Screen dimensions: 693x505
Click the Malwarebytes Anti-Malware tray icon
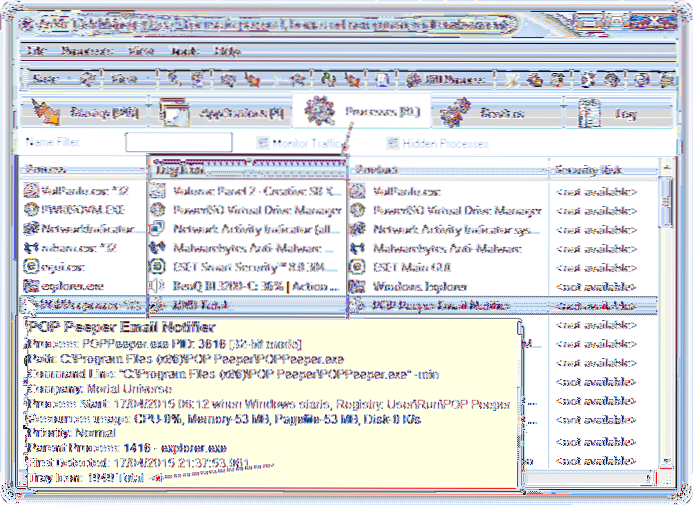pyautogui.click(x=157, y=248)
